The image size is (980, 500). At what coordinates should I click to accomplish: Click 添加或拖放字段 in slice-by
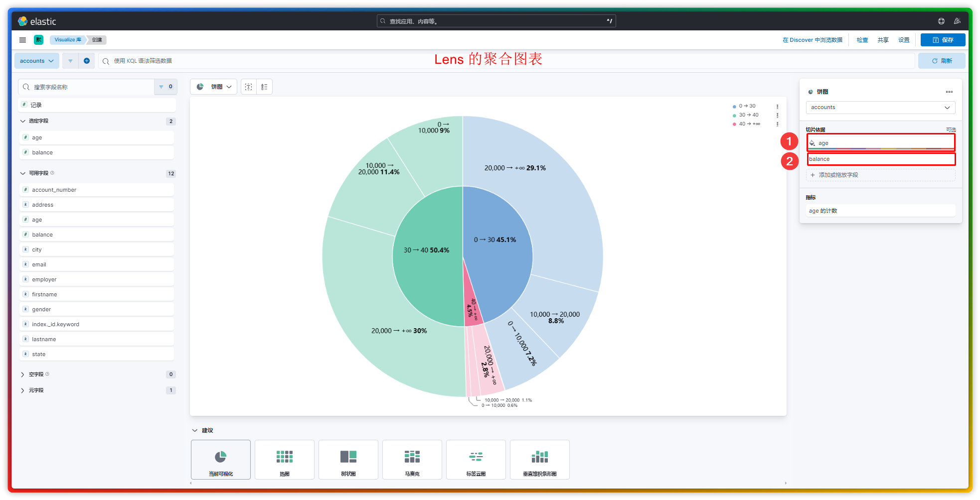coord(881,175)
